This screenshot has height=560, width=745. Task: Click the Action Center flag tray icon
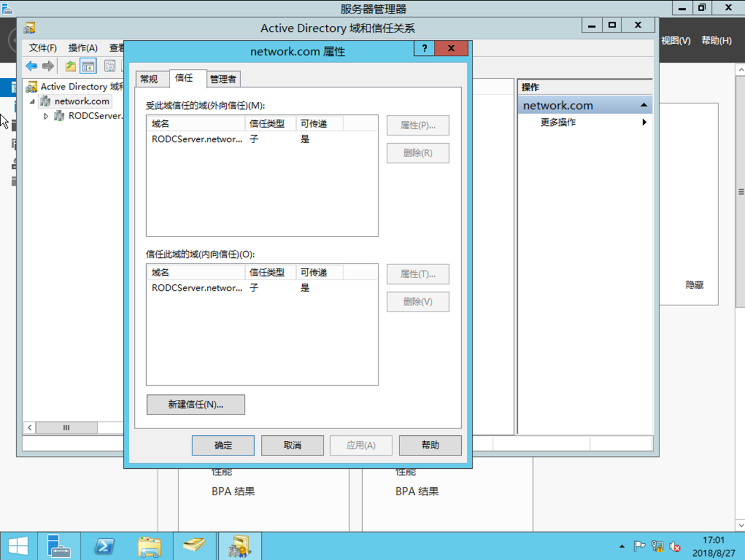[x=639, y=546]
